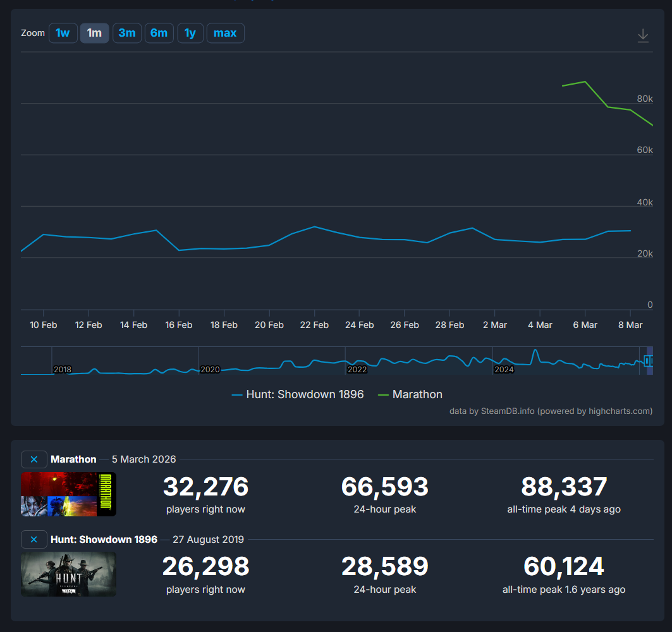Click navigator timeline near 2024
The width and height of the screenshot is (672, 632).
[504, 369]
